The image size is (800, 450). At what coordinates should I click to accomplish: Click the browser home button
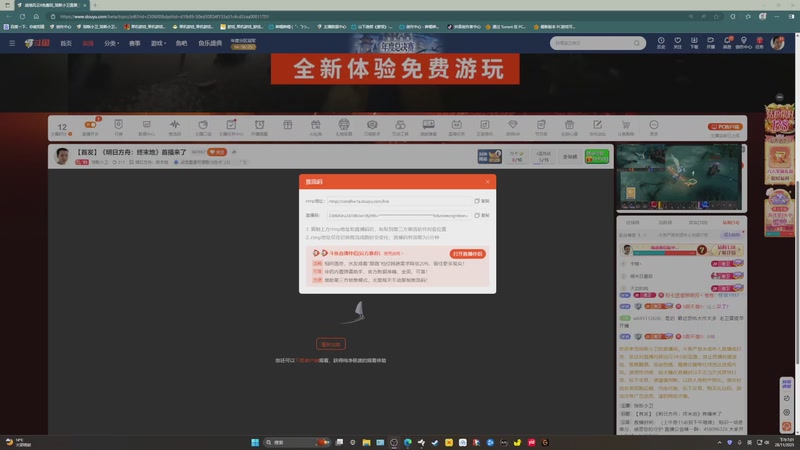tap(36, 16)
